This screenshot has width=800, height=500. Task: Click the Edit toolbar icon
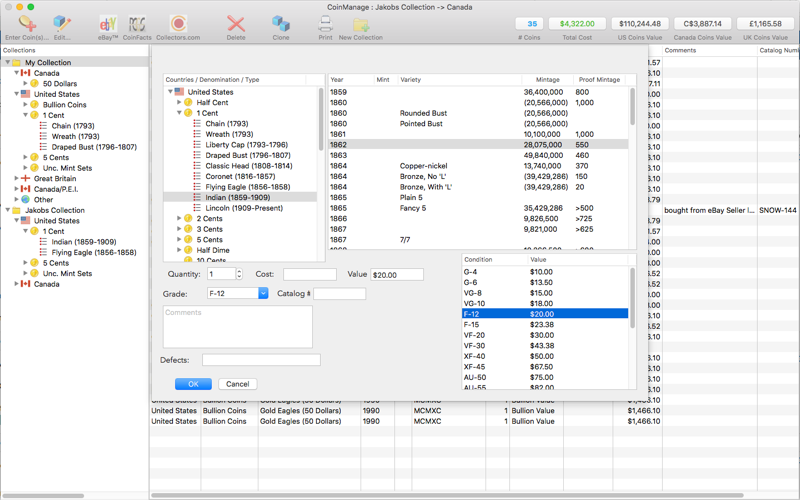(x=62, y=24)
